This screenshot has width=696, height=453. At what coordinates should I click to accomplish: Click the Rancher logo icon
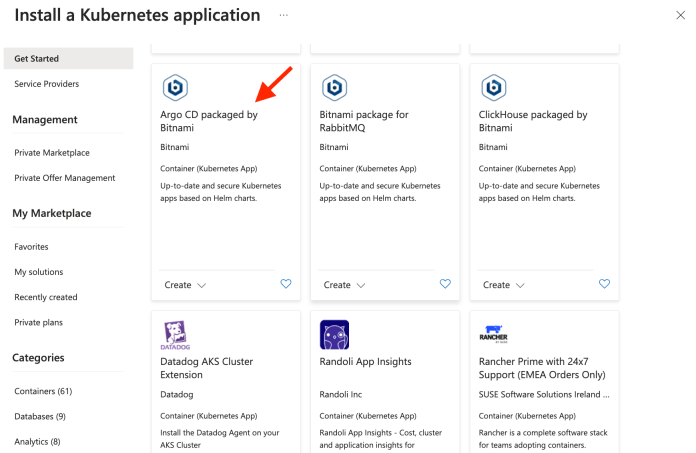tap(494, 334)
